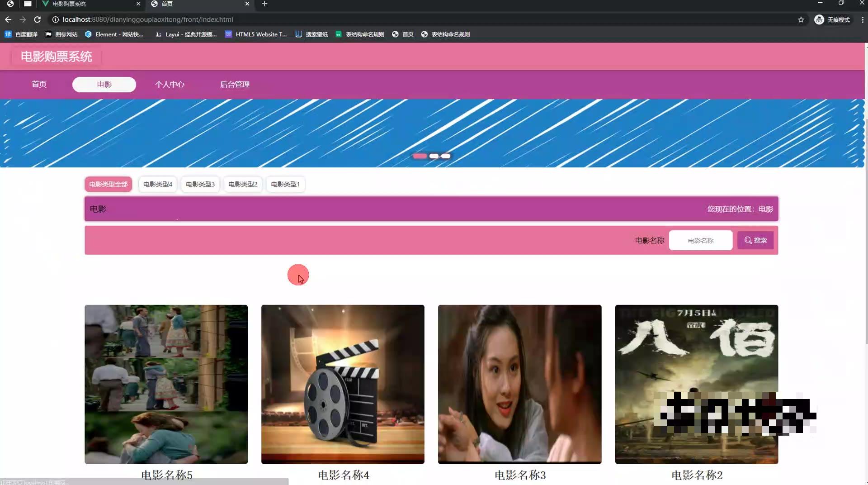This screenshot has height=485, width=868.
Task: Open the first 表结构命名规则 bookmark with green icon
Action: pos(360,34)
